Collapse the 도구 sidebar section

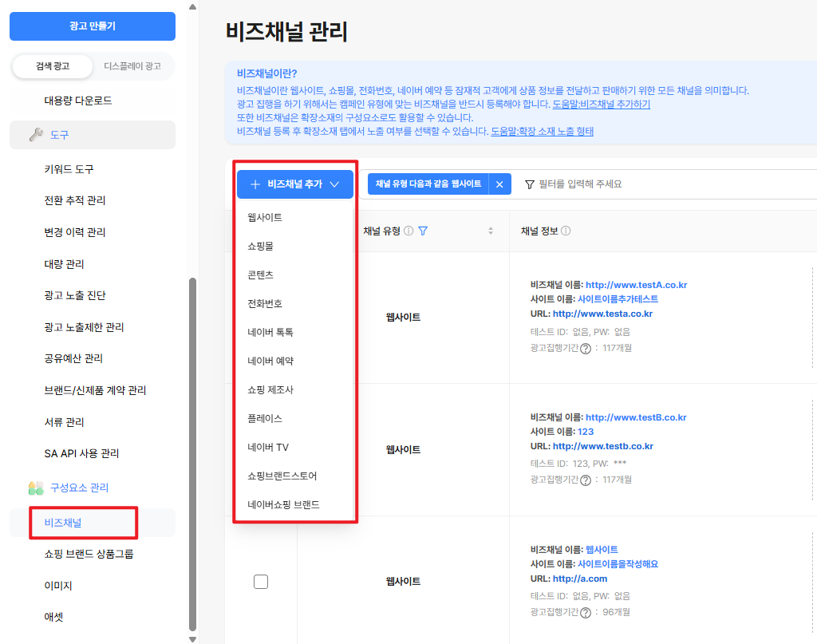point(93,135)
